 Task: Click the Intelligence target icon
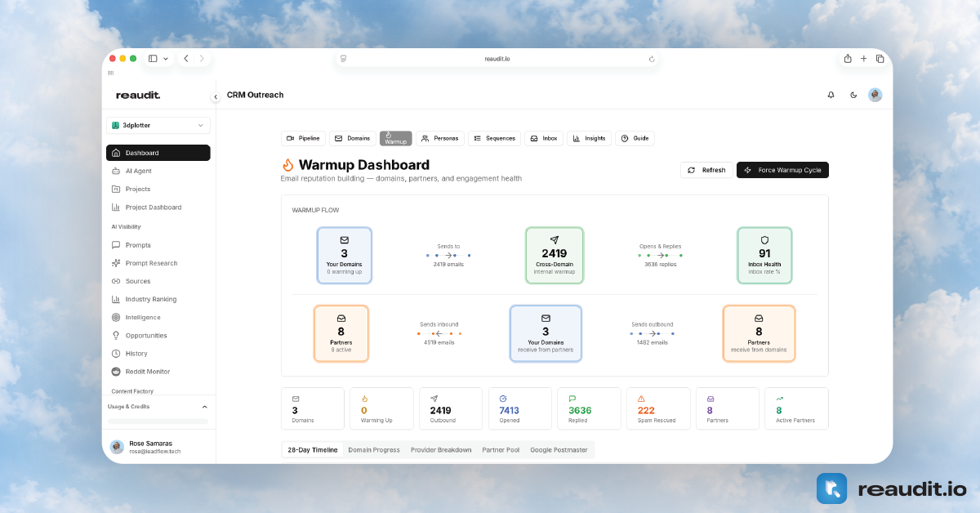pyautogui.click(x=116, y=317)
